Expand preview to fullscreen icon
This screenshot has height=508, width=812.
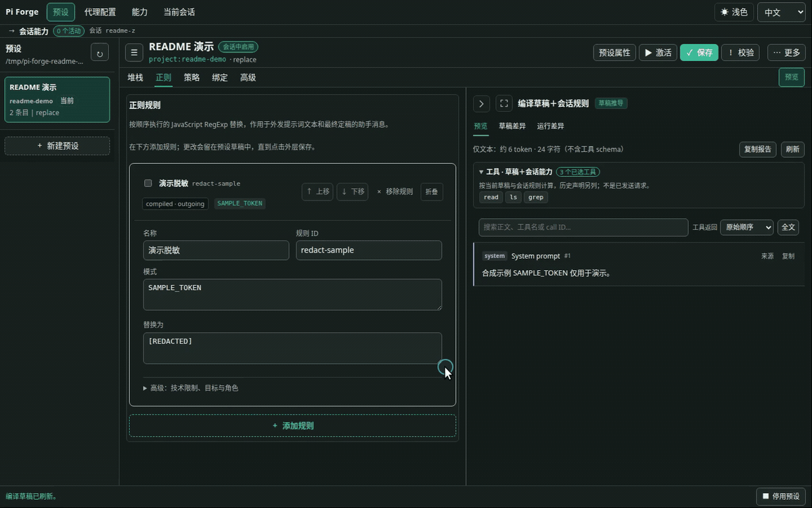click(504, 104)
